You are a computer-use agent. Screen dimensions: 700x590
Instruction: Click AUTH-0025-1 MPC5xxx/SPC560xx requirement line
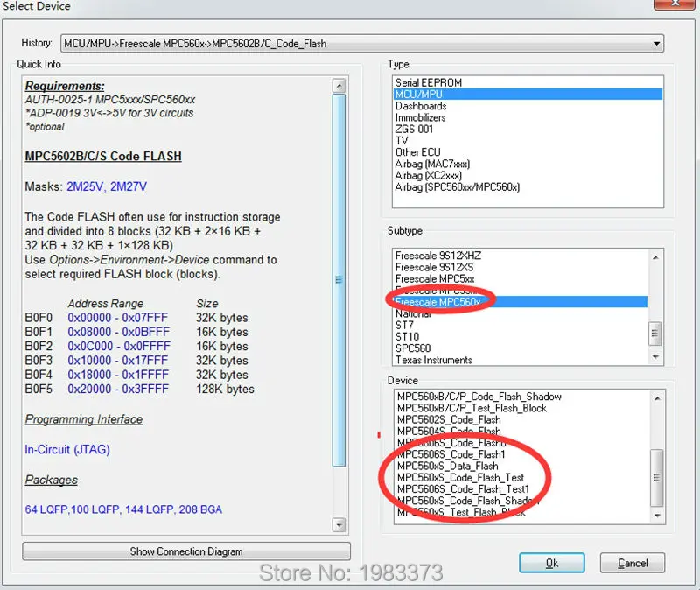[110, 100]
